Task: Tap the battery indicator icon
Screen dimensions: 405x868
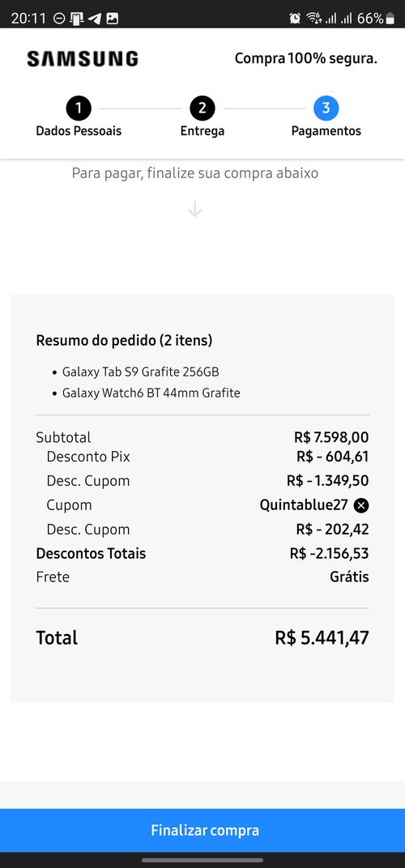Action: click(x=390, y=19)
